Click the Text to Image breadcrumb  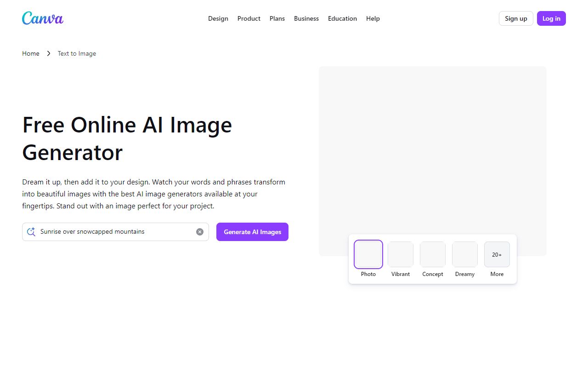pos(76,53)
